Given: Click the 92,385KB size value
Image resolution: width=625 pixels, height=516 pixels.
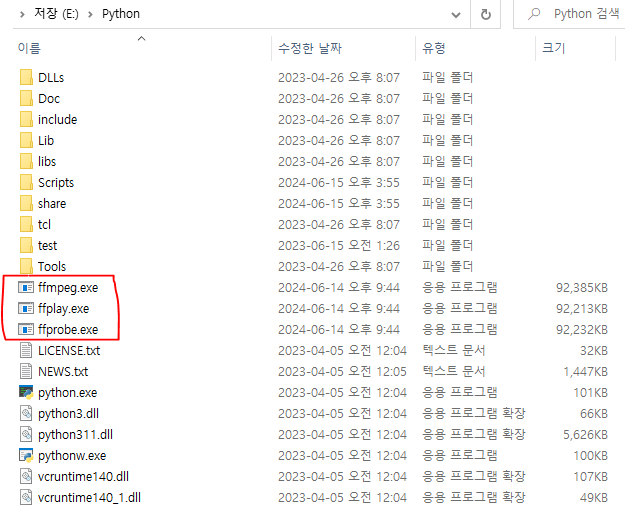Looking at the screenshot, I should click(x=582, y=288).
